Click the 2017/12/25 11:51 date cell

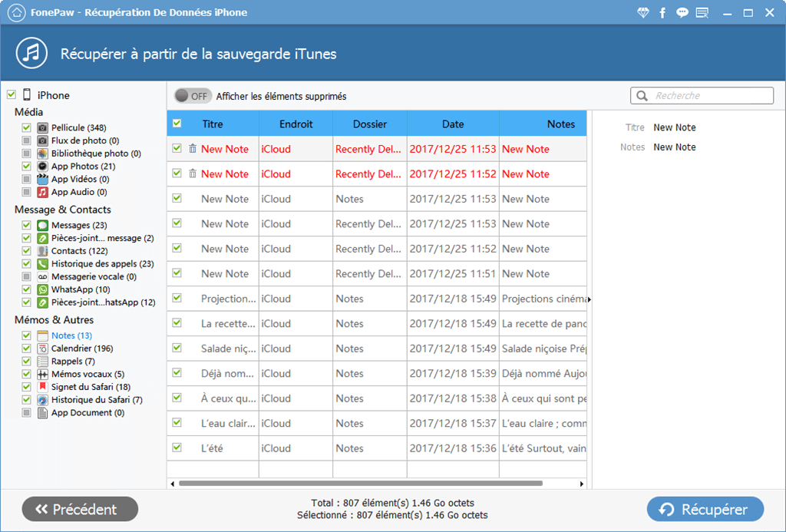pos(453,274)
